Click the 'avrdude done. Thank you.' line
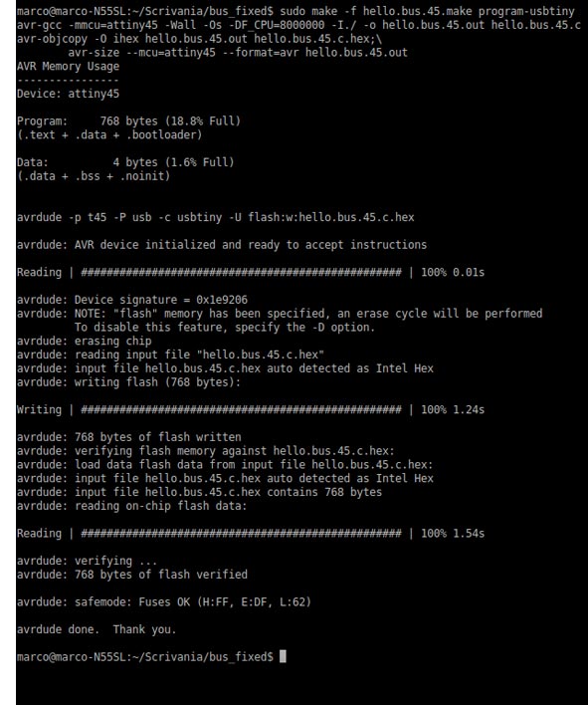The image size is (588, 705). click(x=97, y=629)
